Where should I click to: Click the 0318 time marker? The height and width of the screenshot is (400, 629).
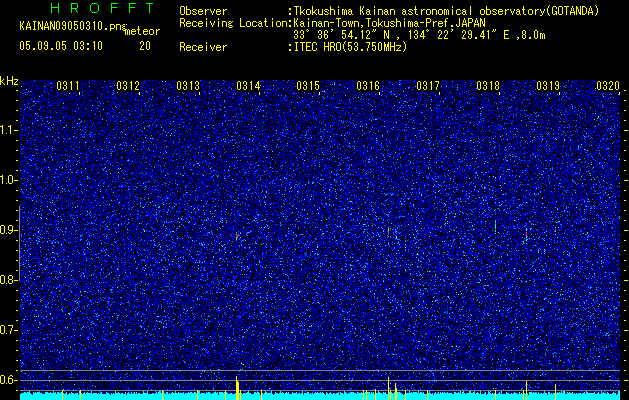(488, 85)
